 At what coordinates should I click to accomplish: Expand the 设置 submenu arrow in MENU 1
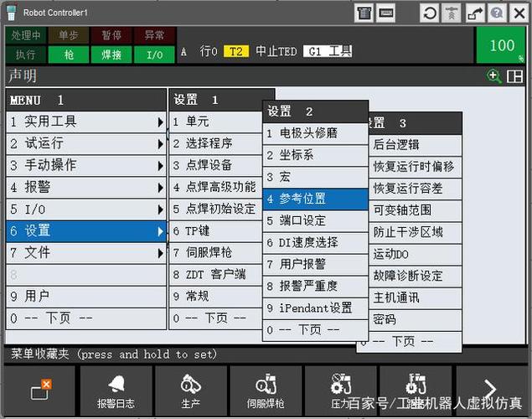160,231
